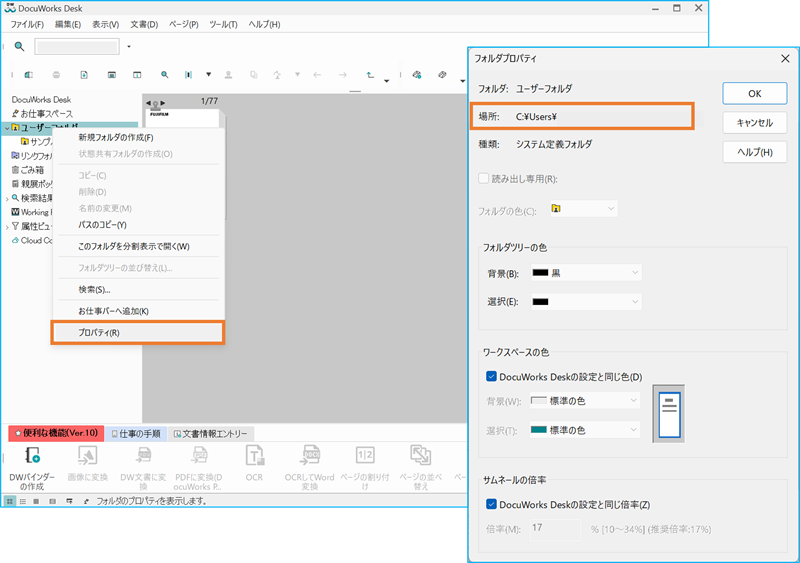The height and width of the screenshot is (563, 800).
Task: Open the folder tree 選択(E) color dropdown
Action: pyautogui.click(x=586, y=302)
